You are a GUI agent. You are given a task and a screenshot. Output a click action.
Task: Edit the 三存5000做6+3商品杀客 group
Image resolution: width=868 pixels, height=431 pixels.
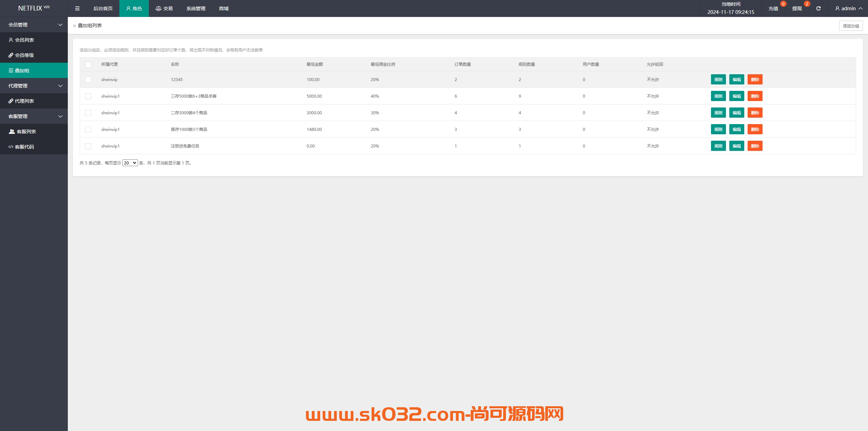pos(736,96)
